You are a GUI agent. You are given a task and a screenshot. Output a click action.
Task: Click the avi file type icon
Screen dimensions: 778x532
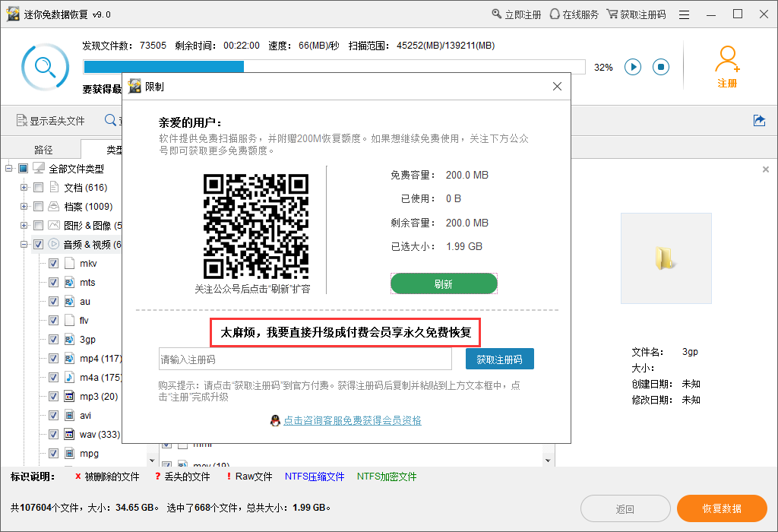point(69,416)
